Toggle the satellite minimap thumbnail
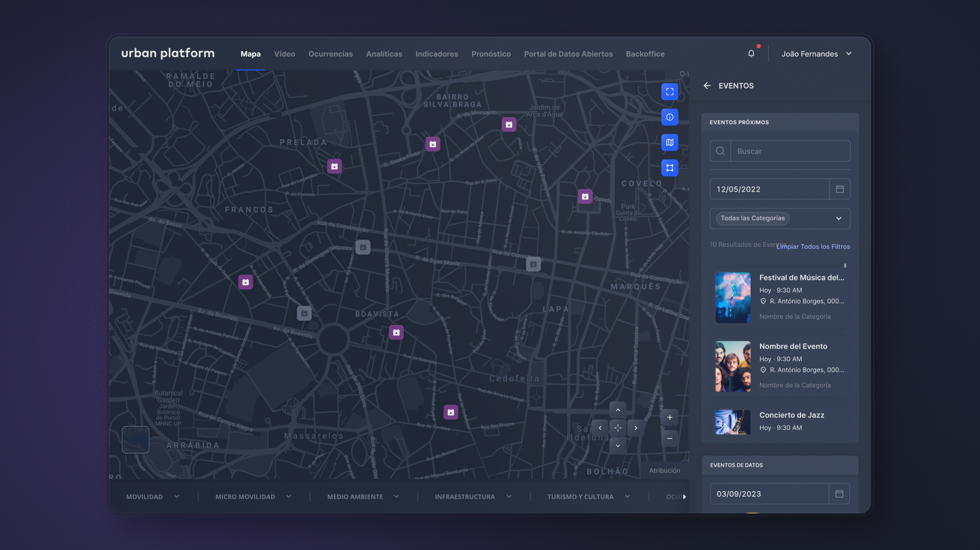This screenshot has width=980, height=550. coord(136,439)
